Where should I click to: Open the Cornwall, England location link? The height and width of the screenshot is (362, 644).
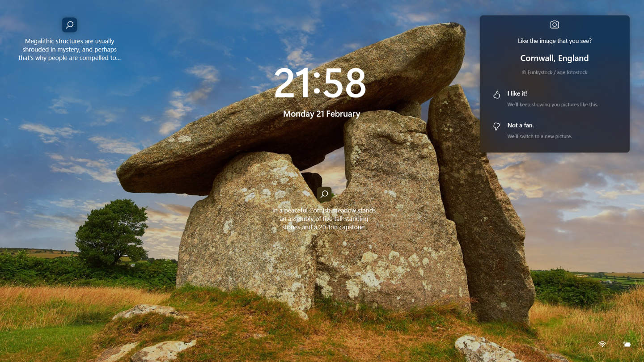(x=554, y=58)
